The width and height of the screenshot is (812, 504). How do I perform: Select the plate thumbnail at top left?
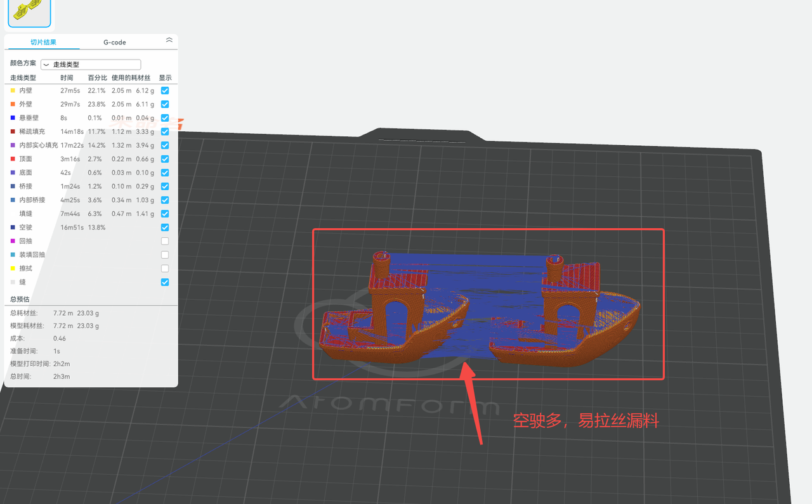pyautogui.click(x=29, y=13)
